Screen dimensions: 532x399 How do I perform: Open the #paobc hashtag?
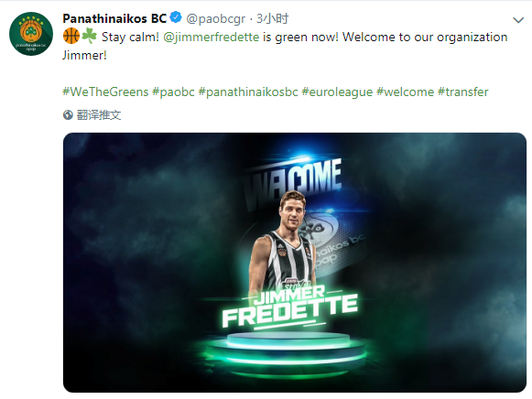point(173,92)
